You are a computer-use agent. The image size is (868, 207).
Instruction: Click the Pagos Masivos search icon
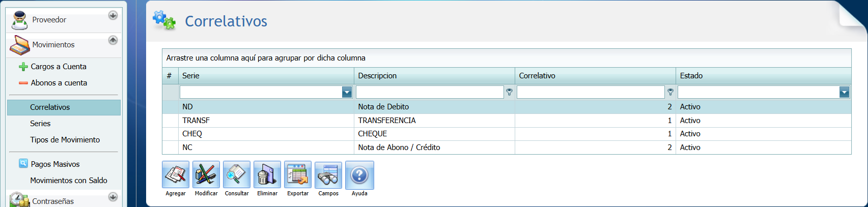pos(23,163)
